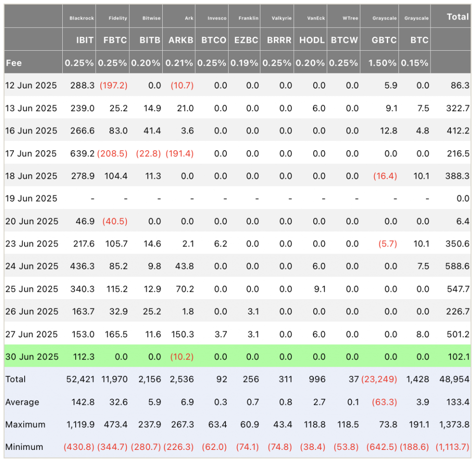Select the ARKB ticker header
The width and height of the screenshot is (476, 462).
click(x=181, y=40)
